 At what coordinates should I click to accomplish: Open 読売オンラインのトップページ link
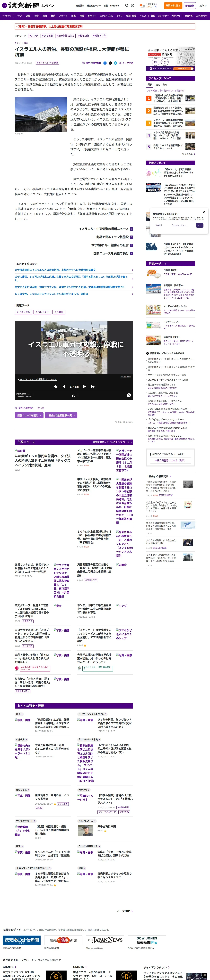(112, 442)
